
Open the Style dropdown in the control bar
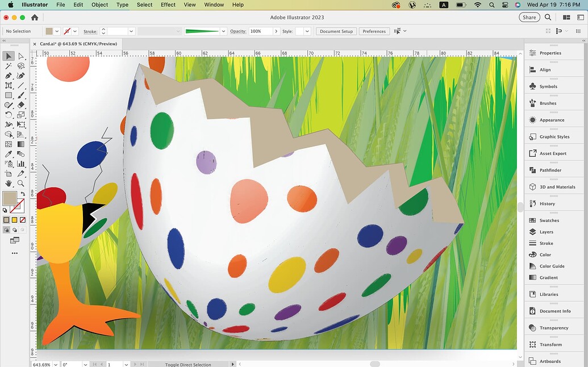(x=307, y=31)
